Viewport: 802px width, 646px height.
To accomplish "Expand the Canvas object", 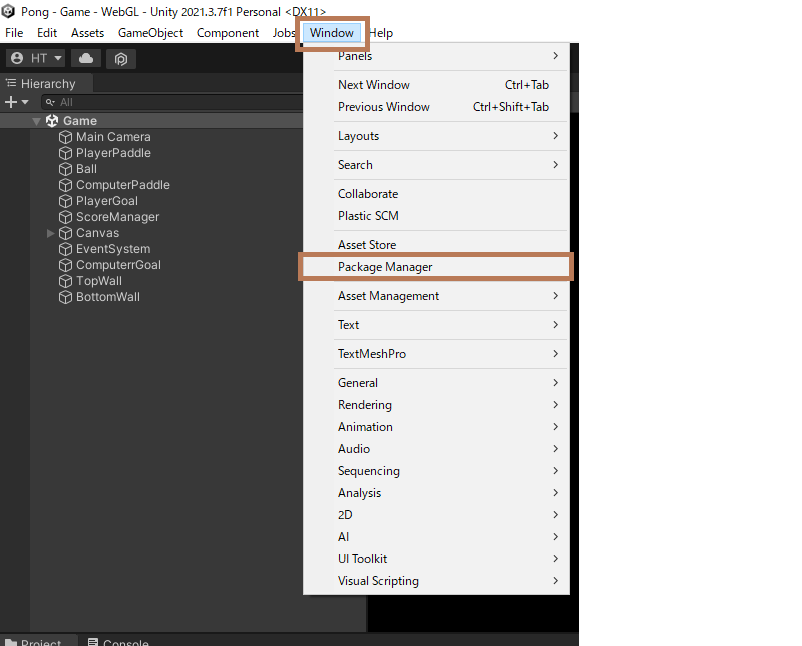I will click(50, 233).
